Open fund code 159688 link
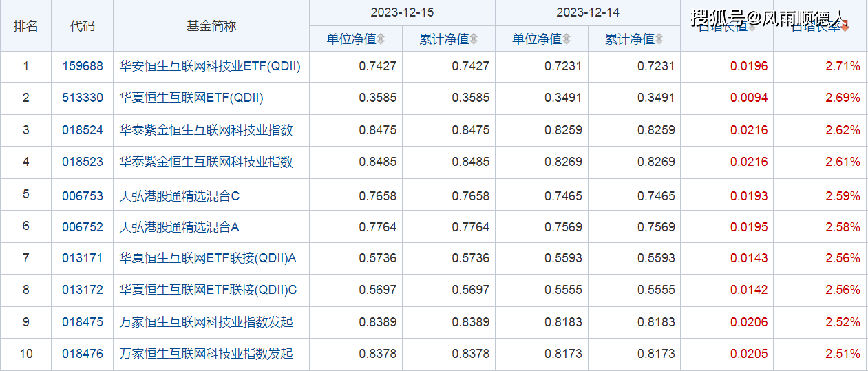Image resolution: width=868 pixels, height=371 pixels. (83, 66)
